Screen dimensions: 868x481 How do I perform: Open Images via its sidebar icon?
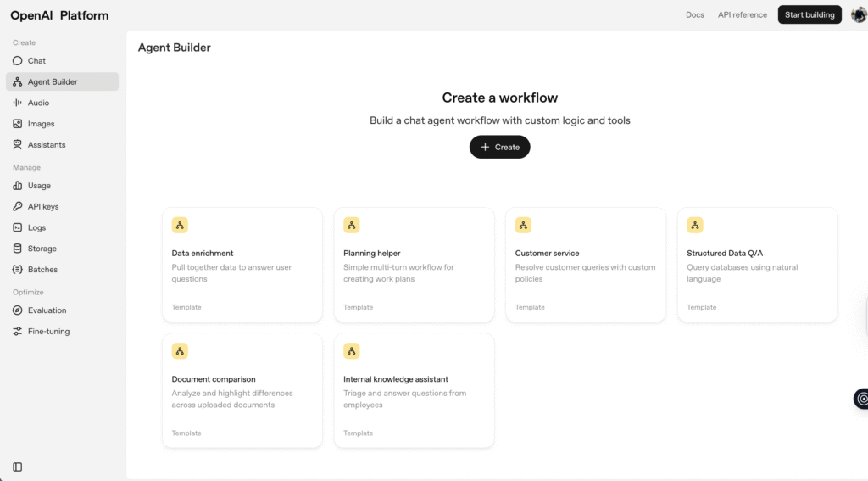tap(18, 124)
